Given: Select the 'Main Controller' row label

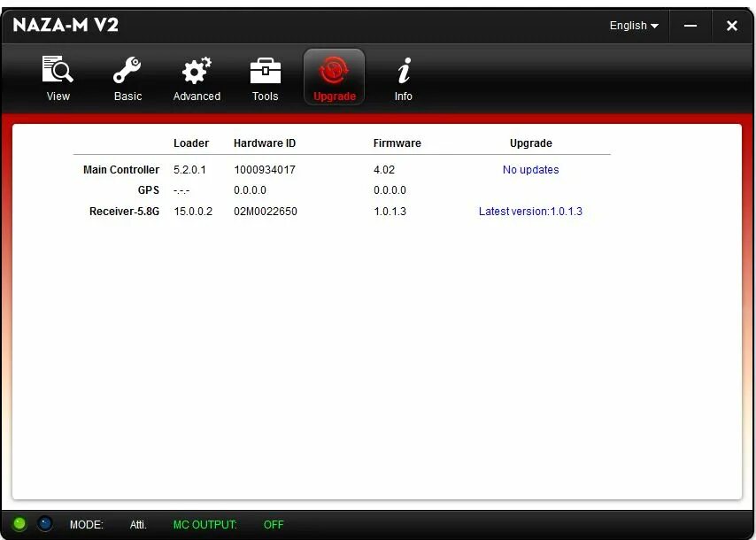Looking at the screenshot, I should point(121,170).
